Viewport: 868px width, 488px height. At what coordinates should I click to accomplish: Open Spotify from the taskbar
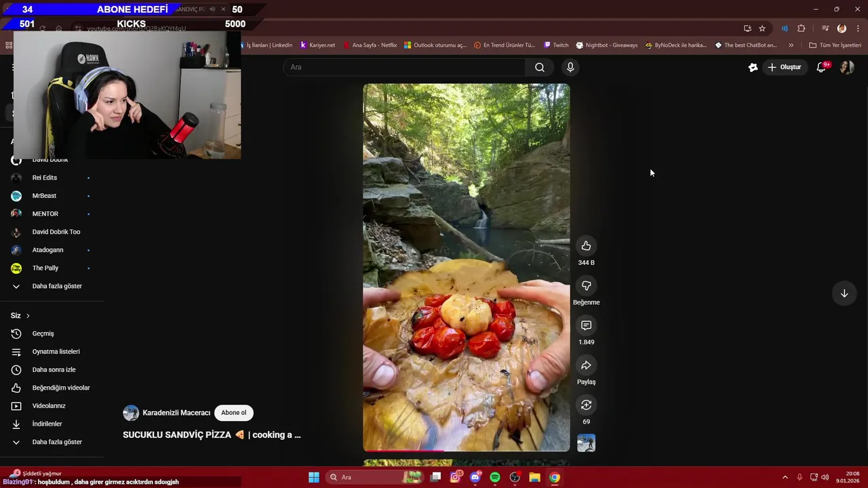(x=495, y=477)
